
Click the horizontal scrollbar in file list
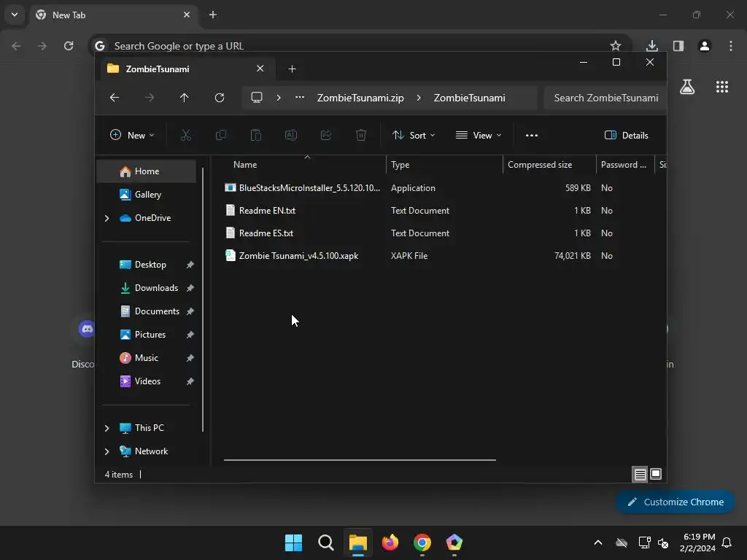point(360,460)
